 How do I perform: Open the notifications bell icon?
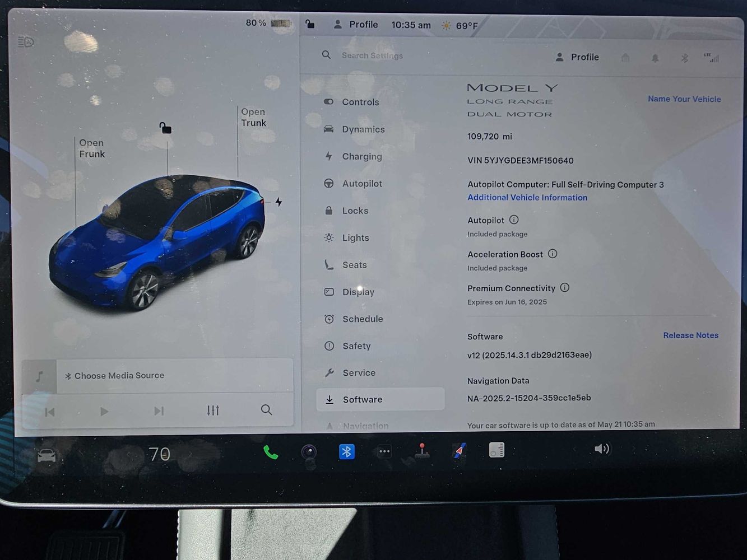[x=655, y=58]
